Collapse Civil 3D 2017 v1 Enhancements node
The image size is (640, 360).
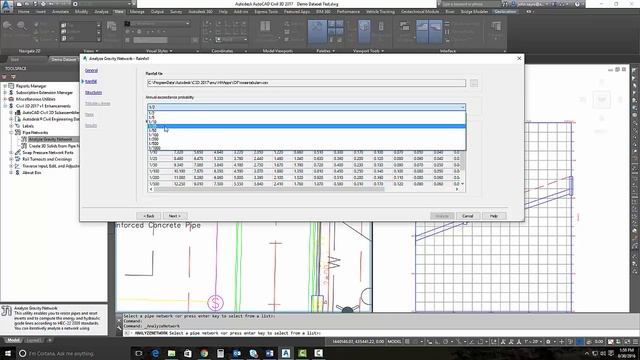click(5, 106)
